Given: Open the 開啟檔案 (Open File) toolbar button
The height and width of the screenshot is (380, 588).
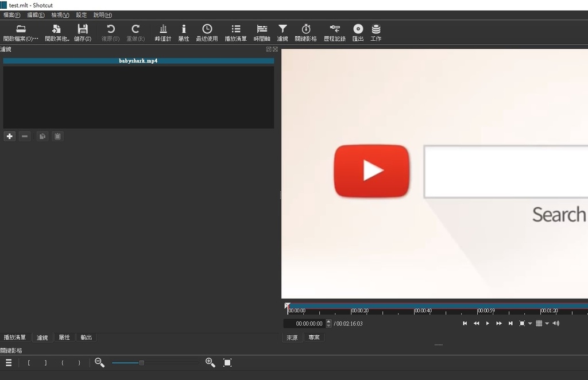Looking at the screenshot, I should [21, 33].
